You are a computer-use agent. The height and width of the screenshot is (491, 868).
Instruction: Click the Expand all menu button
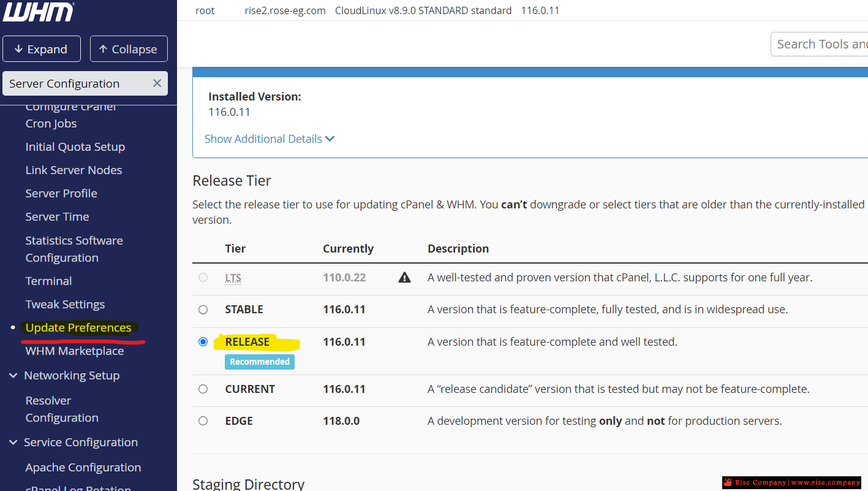pos(42,49)
